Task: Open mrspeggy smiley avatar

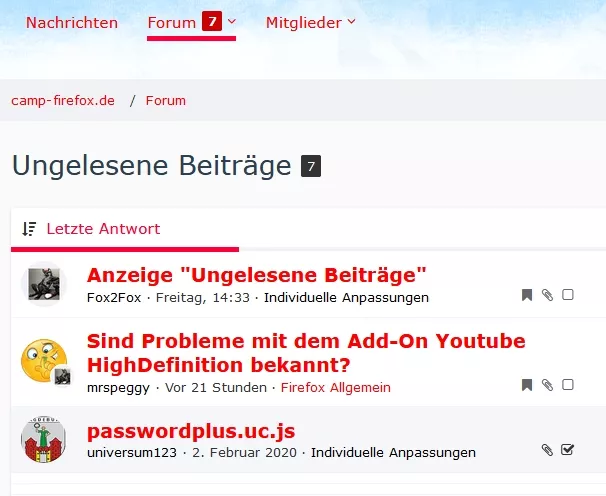Action: click(44, 361)
